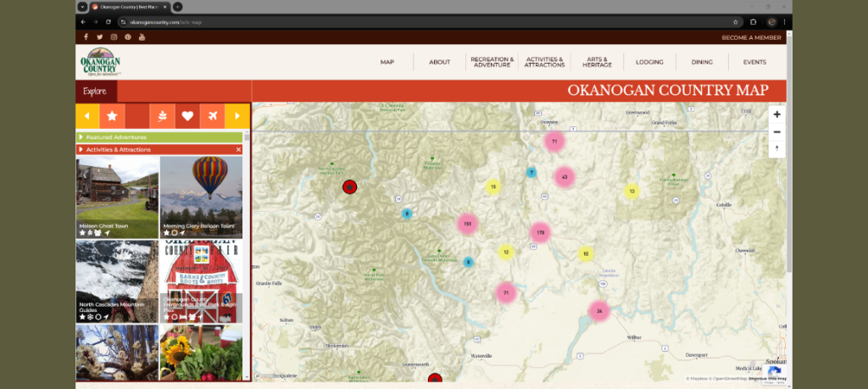Screen dimensions: 868x389
Task: Zoom in on the map
Action: (x=777, y=114)
